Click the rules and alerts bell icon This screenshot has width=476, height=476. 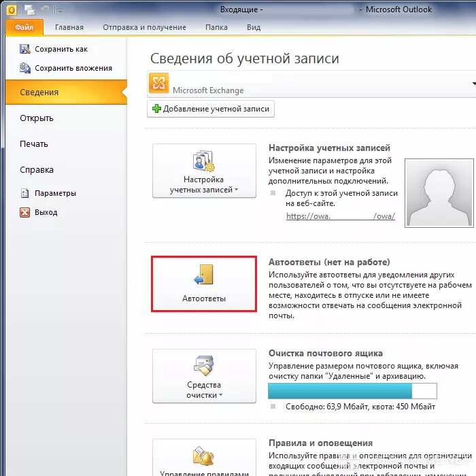(204, 456)
